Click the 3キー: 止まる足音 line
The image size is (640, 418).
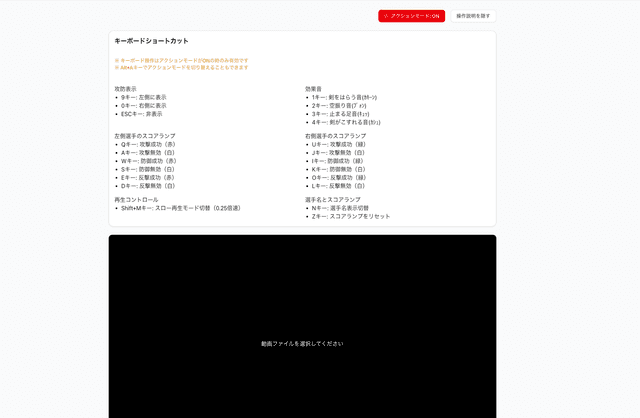click(340, 114)
